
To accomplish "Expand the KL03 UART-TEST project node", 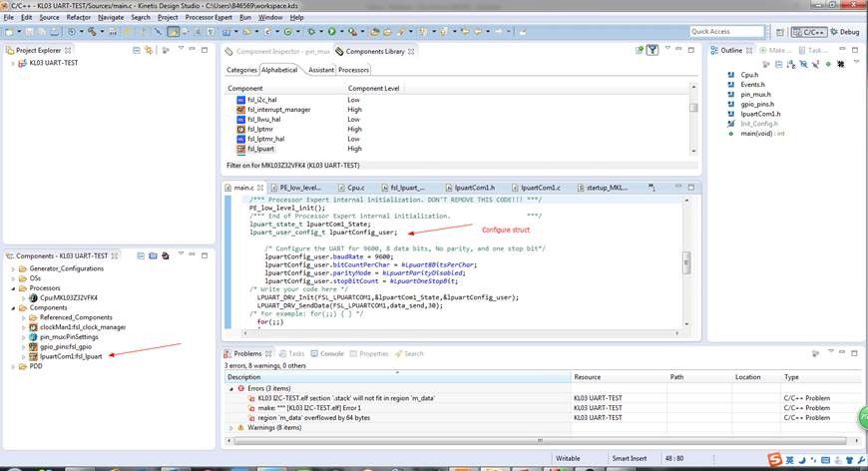I will coord(13,63).
